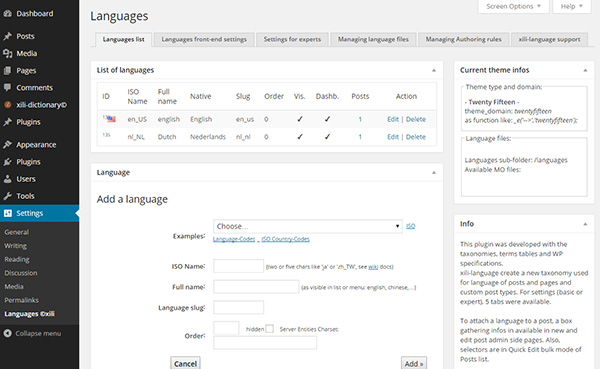This screenshot has height=369, width=600.
Task: Switch to Languages front-end settings tab
Action: pos(204,39)
